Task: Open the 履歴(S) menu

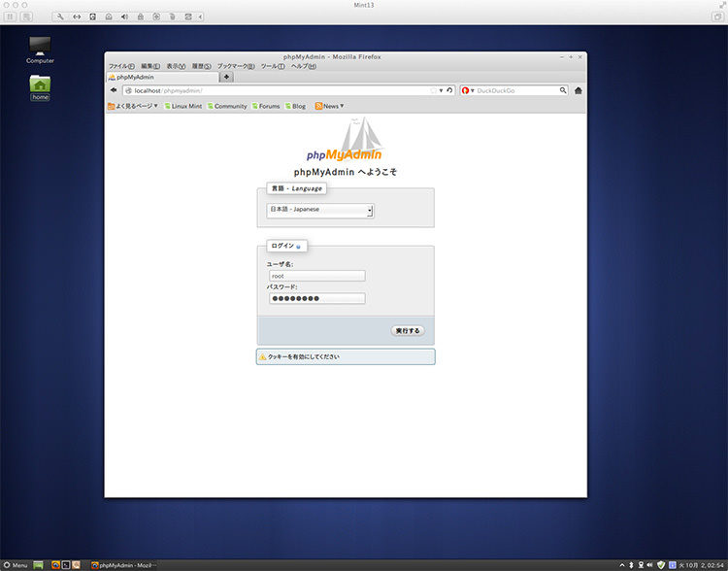Action: [202, 66]
